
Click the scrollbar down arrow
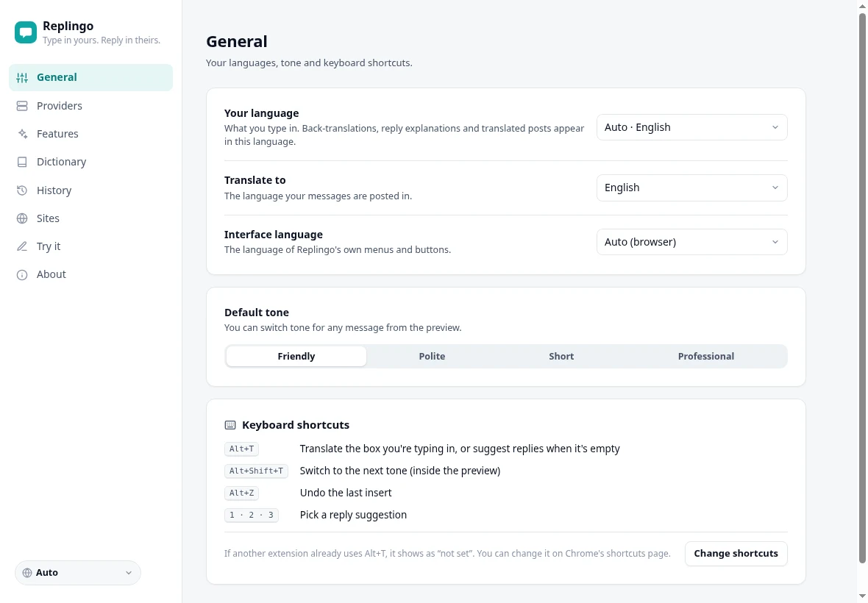[862, 596]
